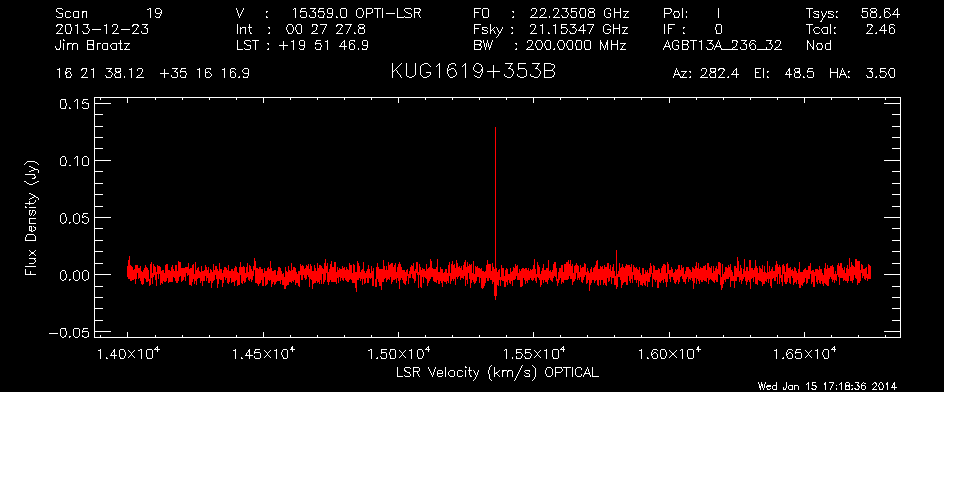962x490 pixels.
Task: Click the LST value +19 51 46.9
Action: (323, 45)
